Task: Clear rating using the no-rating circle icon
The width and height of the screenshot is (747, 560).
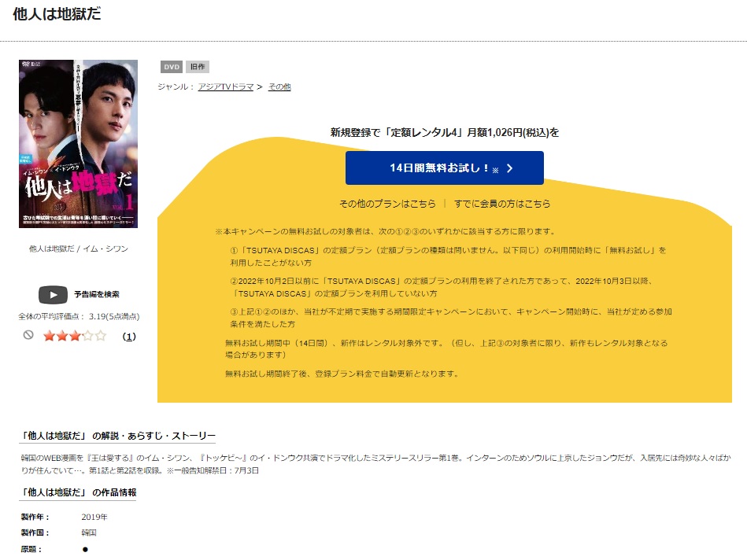Action: (x=28, y=335)
